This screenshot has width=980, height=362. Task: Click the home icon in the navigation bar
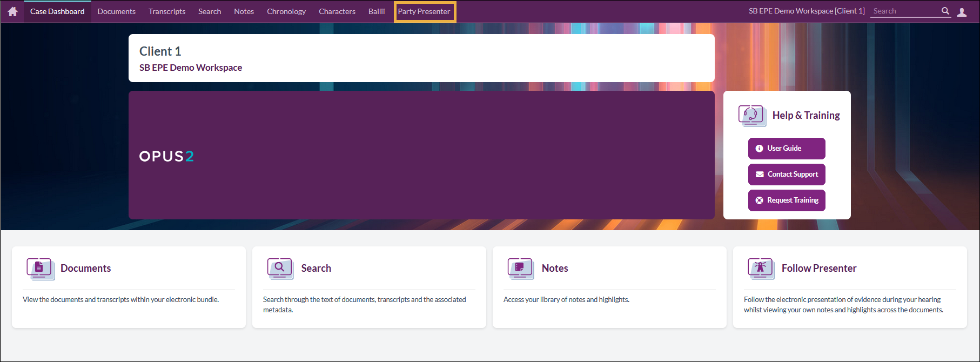point(12,11)
